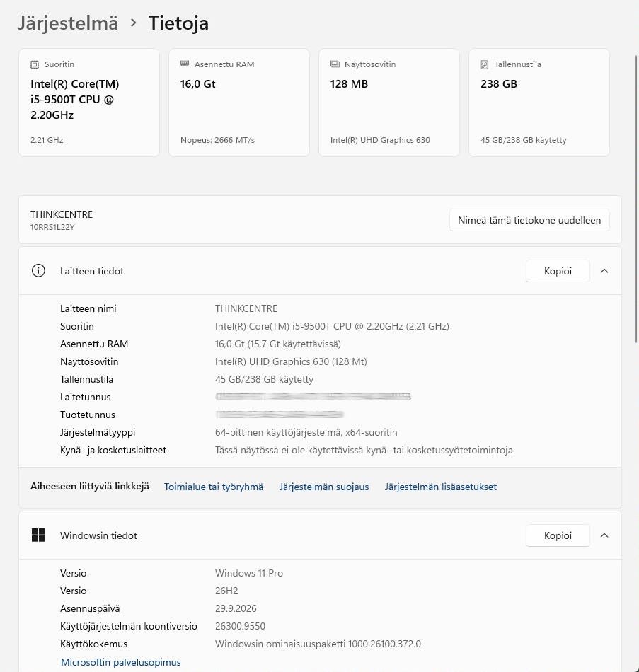Click the Aiheeseen liittyviä linkkejä label
639x672 pixels.
[x=90, y=487]
